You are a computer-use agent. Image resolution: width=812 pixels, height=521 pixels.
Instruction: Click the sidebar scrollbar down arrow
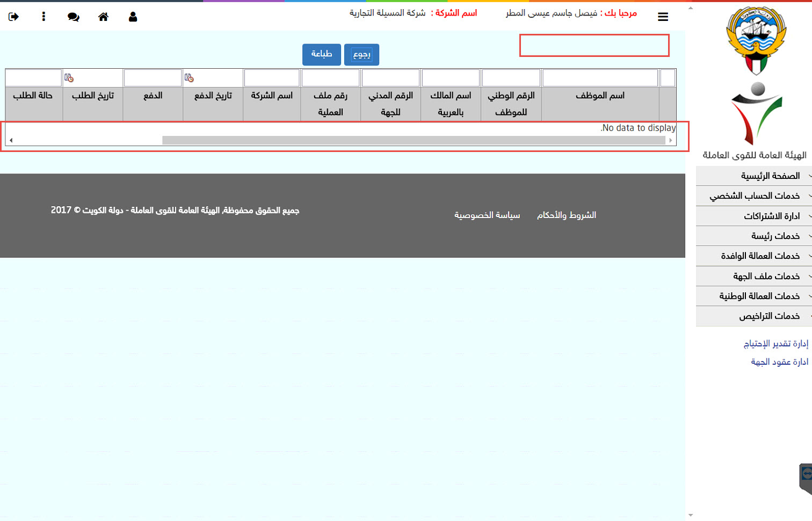(691, 516)
